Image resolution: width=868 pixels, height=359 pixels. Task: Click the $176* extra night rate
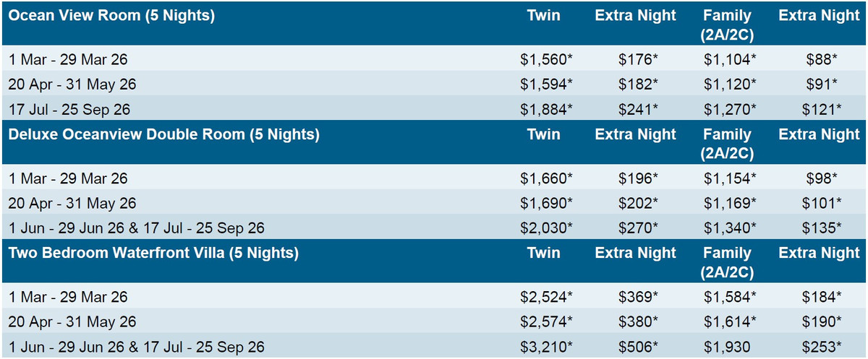637,60
